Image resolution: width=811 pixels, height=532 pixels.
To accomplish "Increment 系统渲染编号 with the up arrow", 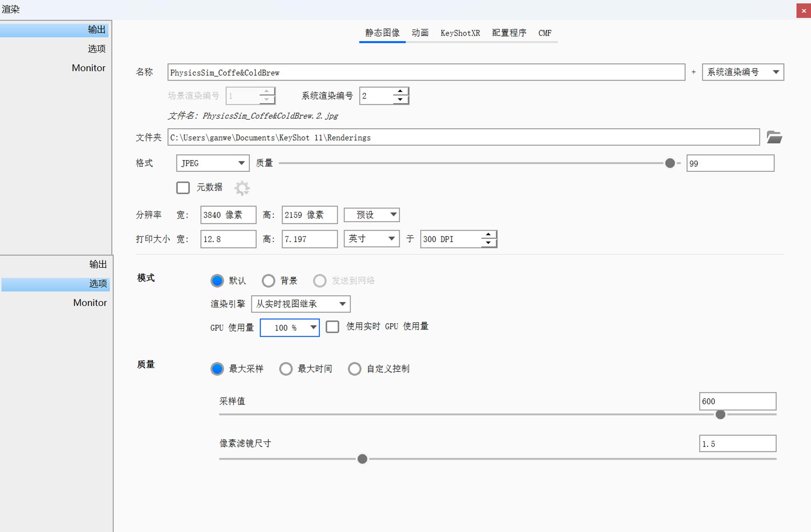I will coord(400,91).
